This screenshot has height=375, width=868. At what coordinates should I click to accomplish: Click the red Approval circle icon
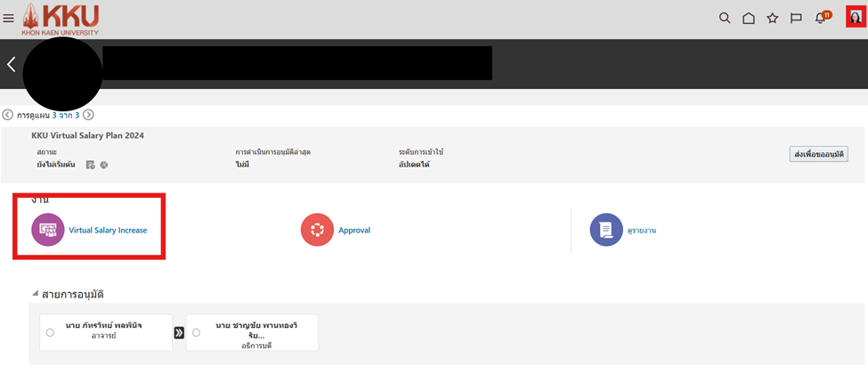pos(317,230)
